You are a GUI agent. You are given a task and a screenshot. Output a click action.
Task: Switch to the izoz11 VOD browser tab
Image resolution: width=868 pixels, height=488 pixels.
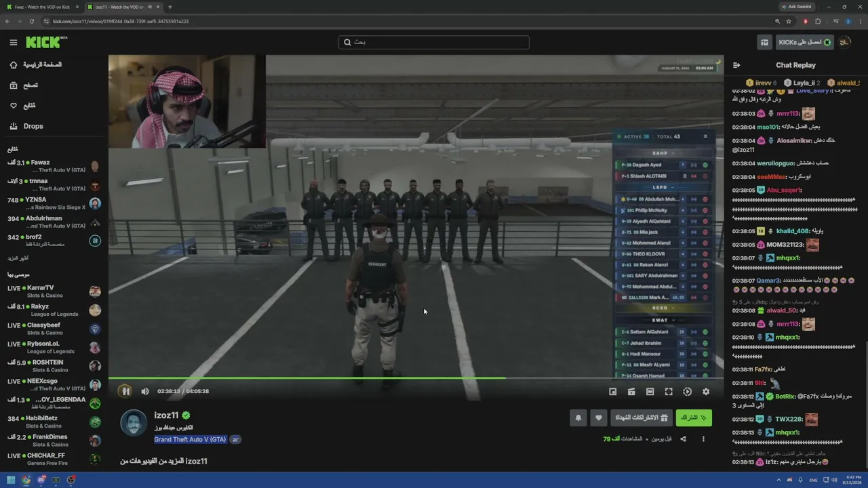pos(123,7)
